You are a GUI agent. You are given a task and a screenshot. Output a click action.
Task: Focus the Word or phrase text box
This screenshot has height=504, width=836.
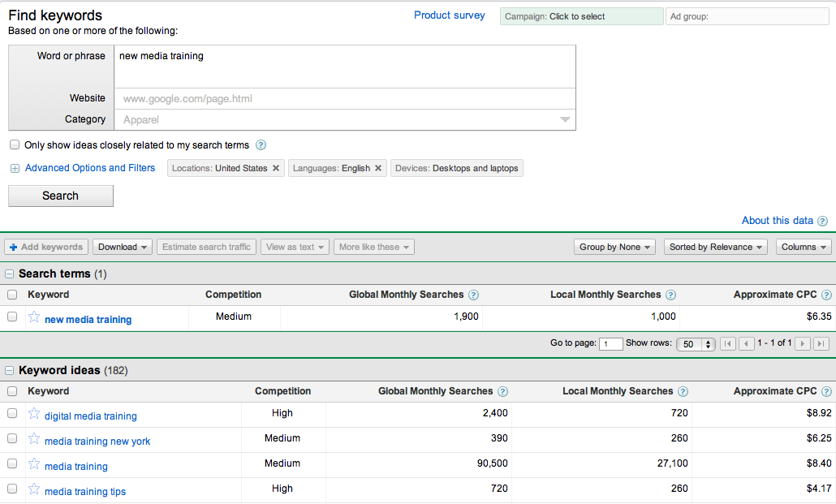tap(345, 67)
